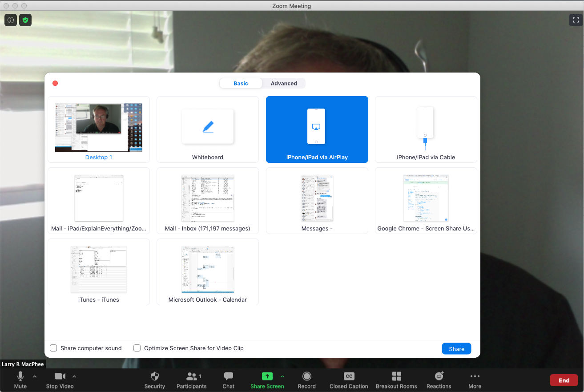The width and height of the screenshot is (584, 392).
Task: Stop Video camera icon
Action: 60,376
